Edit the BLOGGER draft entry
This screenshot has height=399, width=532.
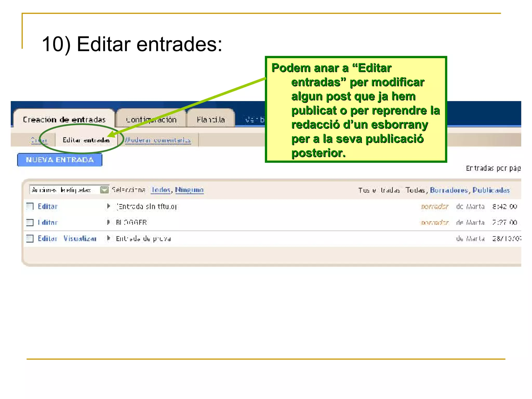tap(48, 222)
